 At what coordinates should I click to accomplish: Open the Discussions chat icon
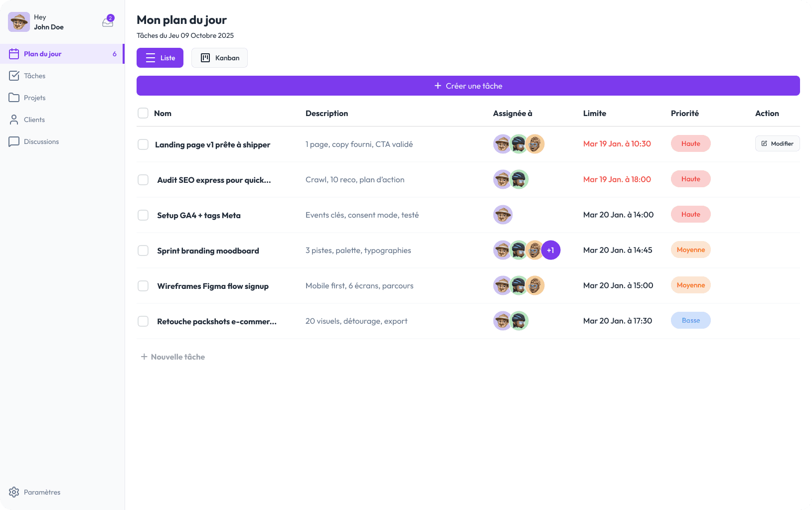pyautogui.click(x=13, y=141)
